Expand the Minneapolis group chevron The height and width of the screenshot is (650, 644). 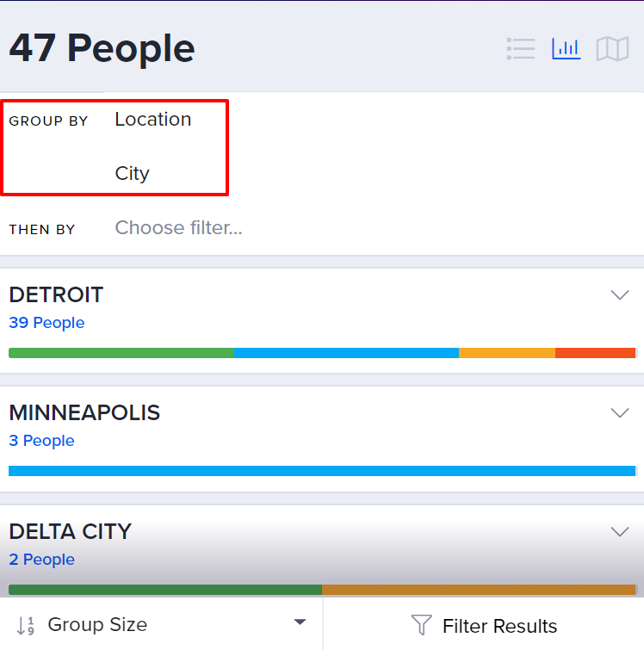[x=620, y=413]
